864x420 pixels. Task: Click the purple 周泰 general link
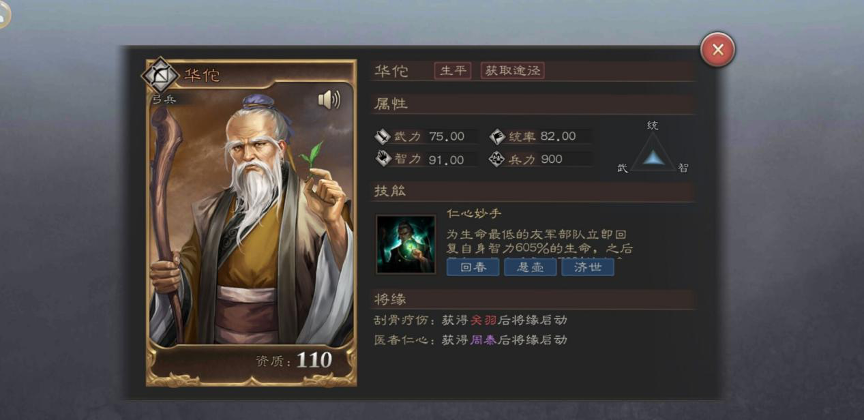pyautogui.click(x=483, y=340)
